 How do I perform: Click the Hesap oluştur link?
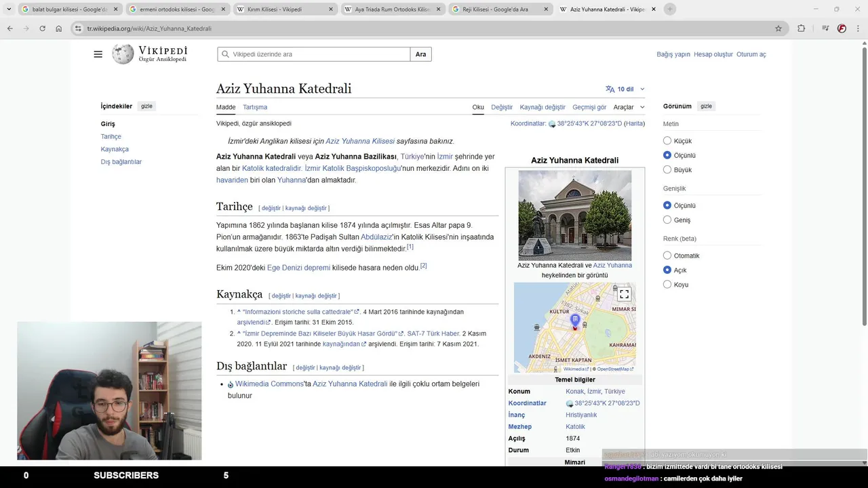pos(713,54)
